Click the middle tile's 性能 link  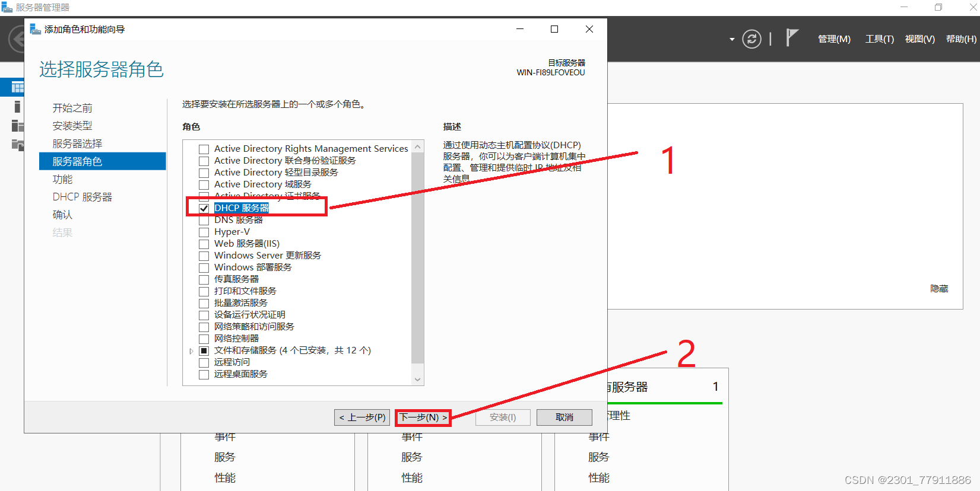(x=411, y=478)
